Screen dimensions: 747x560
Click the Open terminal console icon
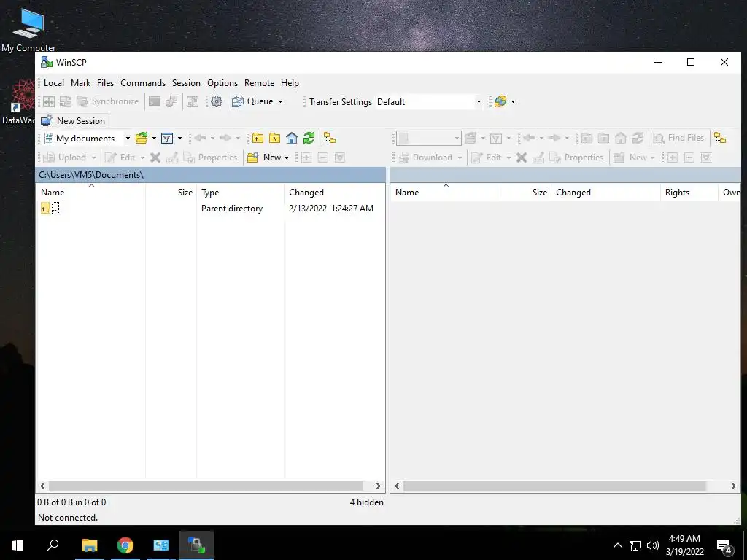coord(155,101)
